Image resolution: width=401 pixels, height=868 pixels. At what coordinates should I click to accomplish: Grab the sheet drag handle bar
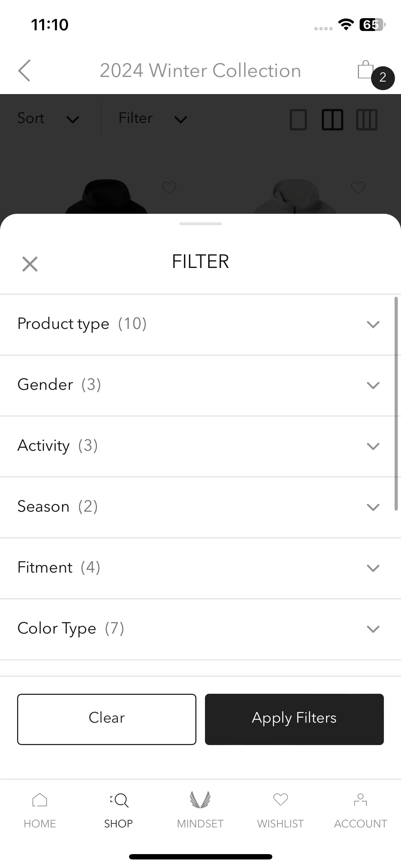[x=201, y=224]
